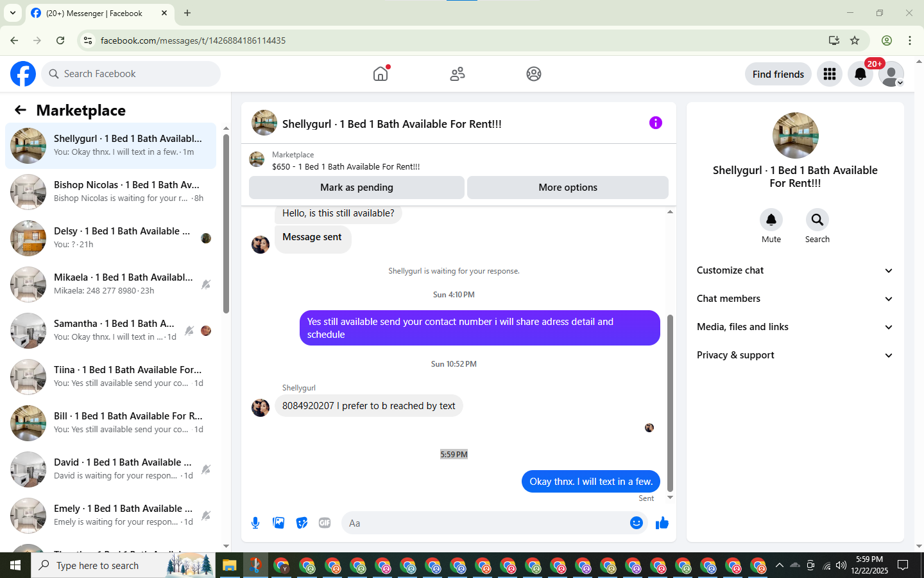
Task: Select the Messenger Facebook browser tab
Action: (99, 13)
